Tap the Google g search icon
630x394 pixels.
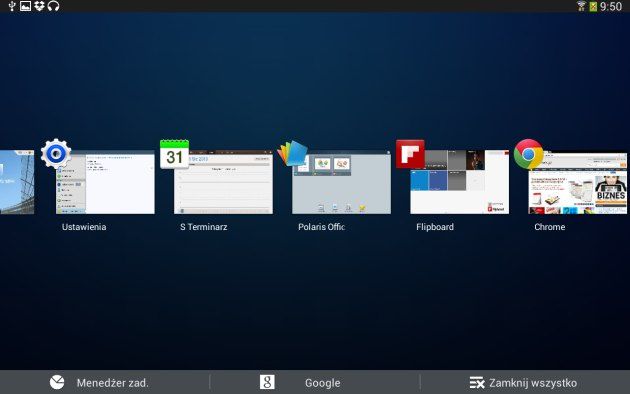click(267, 382)
